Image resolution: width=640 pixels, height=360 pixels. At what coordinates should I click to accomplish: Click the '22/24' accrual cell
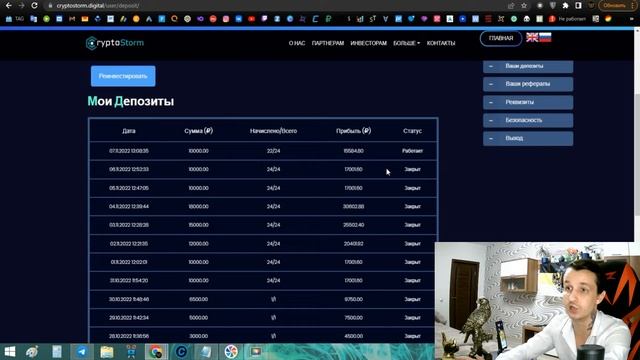pyautogui.click(x=273, y=151)
